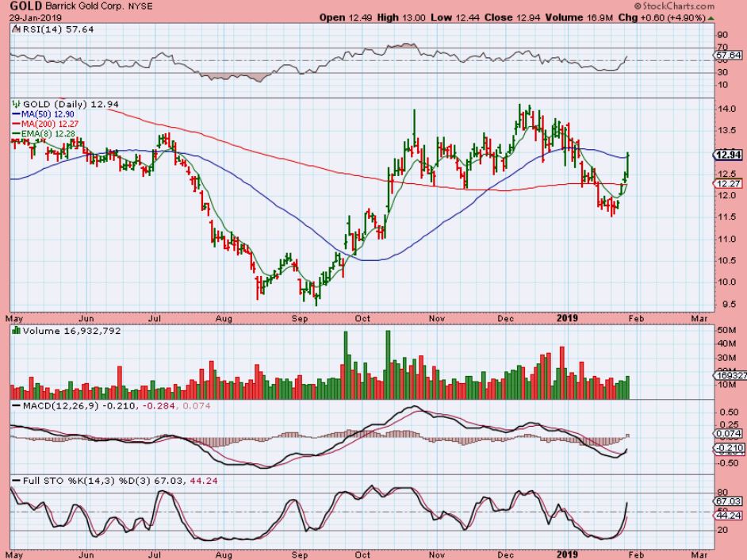The height and width of the screenshot is (560, 747).
Task: Click the 0.074 MACD histogram tag
Action: click(729, 433)
